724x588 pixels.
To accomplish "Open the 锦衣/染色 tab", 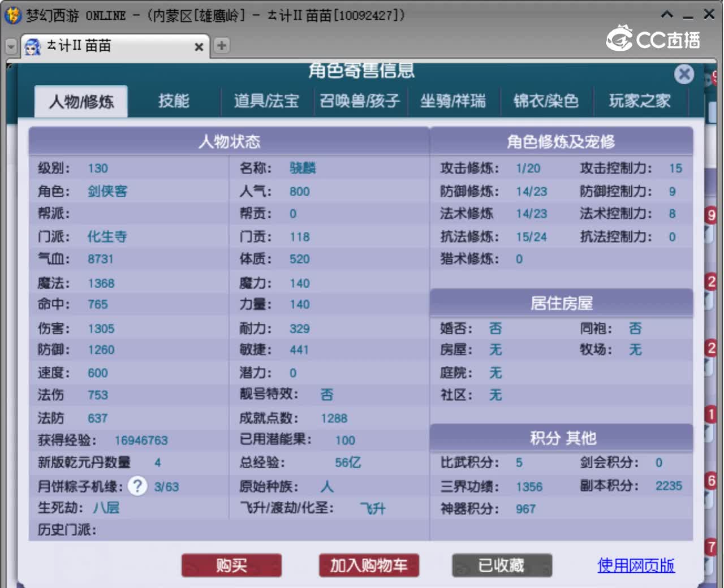I will point(546,101).
